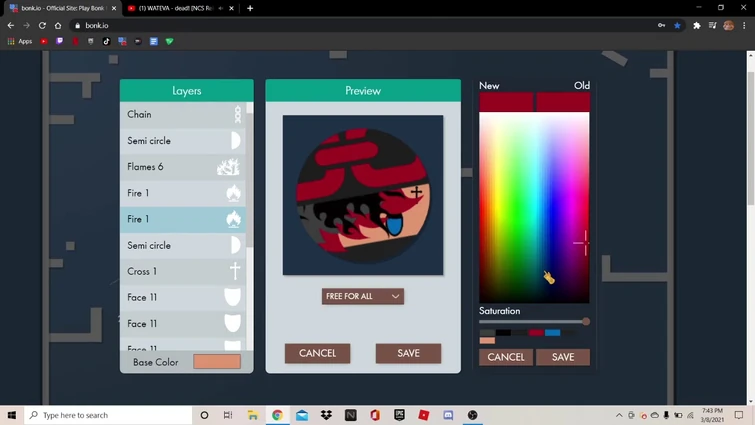Viewport: 755px width, 425px height.
Task: Click the Saturation slider handle
Action: [x=586, y=322]
